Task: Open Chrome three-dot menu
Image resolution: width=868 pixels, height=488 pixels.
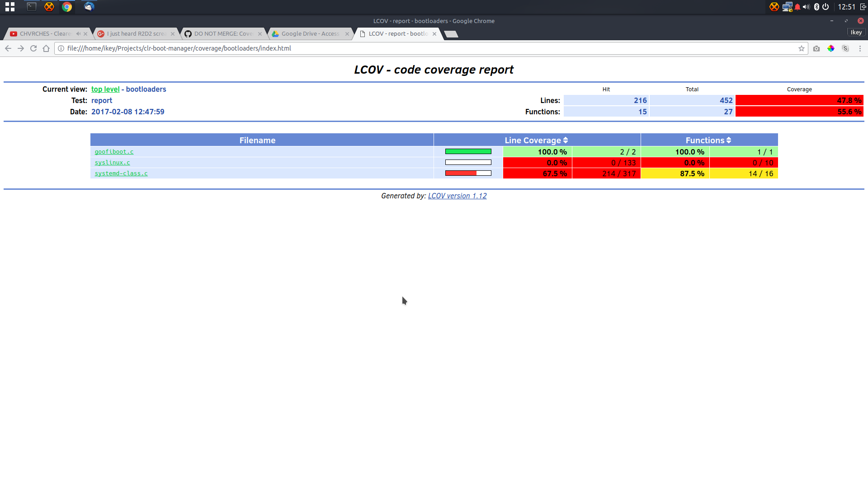Action: click(x=860, y=48)
